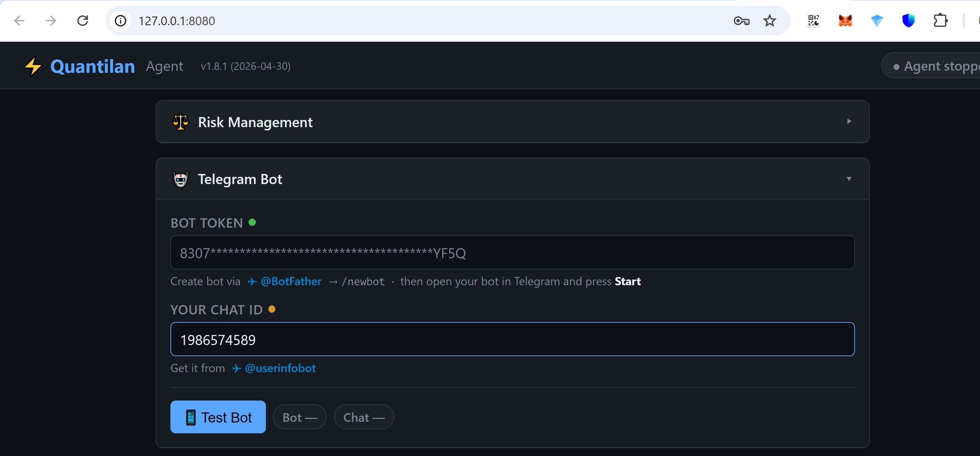Image resolution: width=980 pixels, height=456 pixels.
Task: View site information icon in address bar
Action: pos(121,21)
